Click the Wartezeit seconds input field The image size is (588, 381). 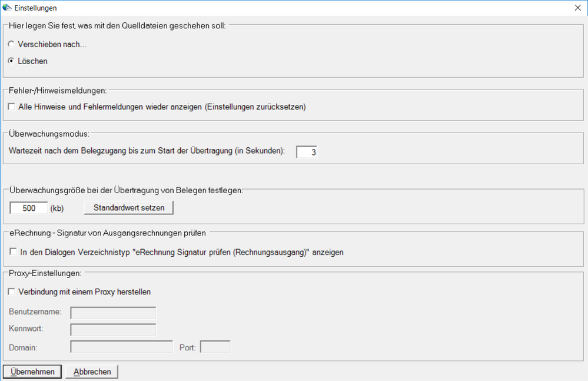click(307, 152)
